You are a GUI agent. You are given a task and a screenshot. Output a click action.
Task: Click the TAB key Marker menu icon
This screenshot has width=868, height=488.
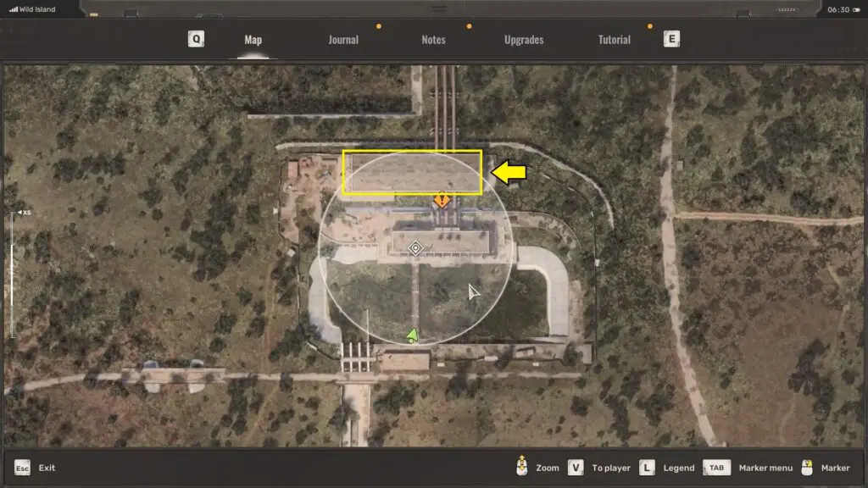[x=716, y=468]
